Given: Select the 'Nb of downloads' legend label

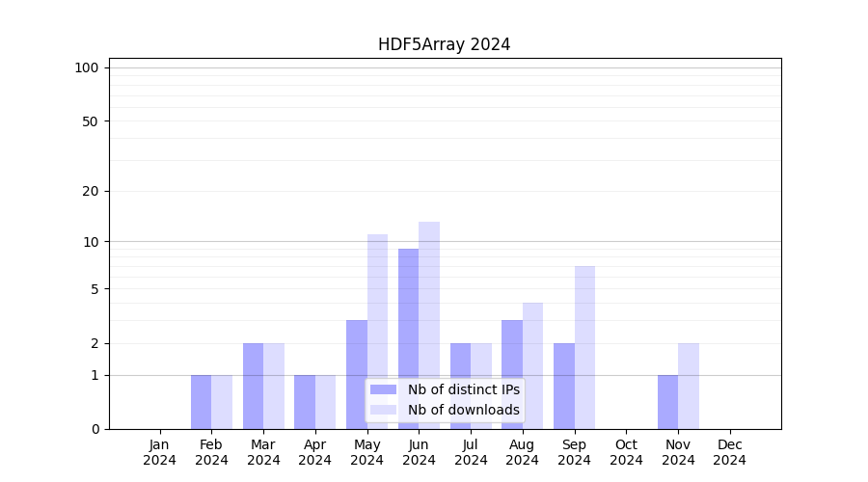Looking at the screenshot, I should (463, 410).
